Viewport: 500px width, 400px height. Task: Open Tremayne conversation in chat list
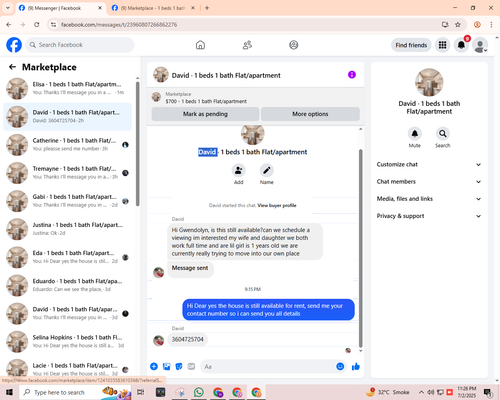[68, 173]
